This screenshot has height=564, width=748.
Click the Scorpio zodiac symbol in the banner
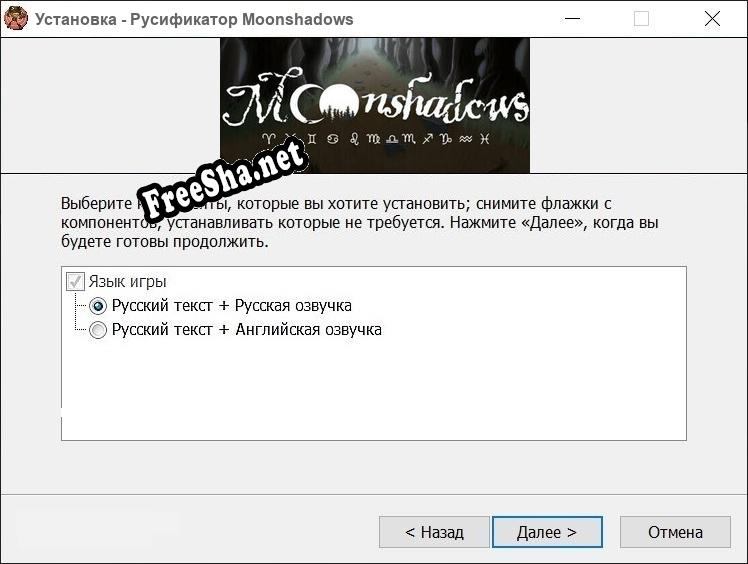409,139
